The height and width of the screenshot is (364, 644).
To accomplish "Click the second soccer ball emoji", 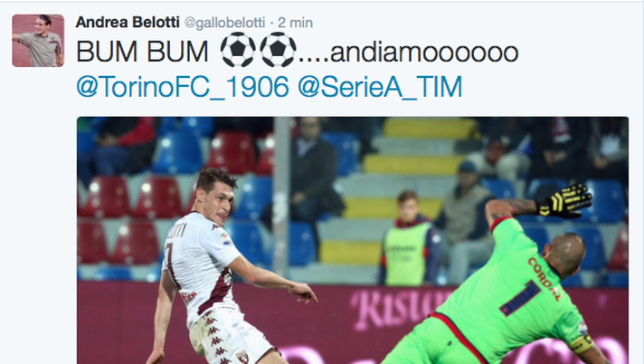I will point(278,50).
